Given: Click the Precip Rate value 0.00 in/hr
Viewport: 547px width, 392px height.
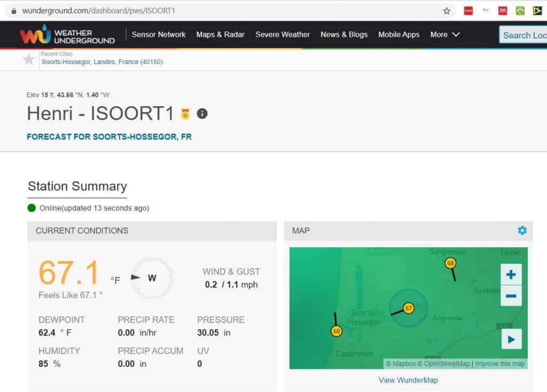Looking at the screenshot, I should [x=137, y=333].
